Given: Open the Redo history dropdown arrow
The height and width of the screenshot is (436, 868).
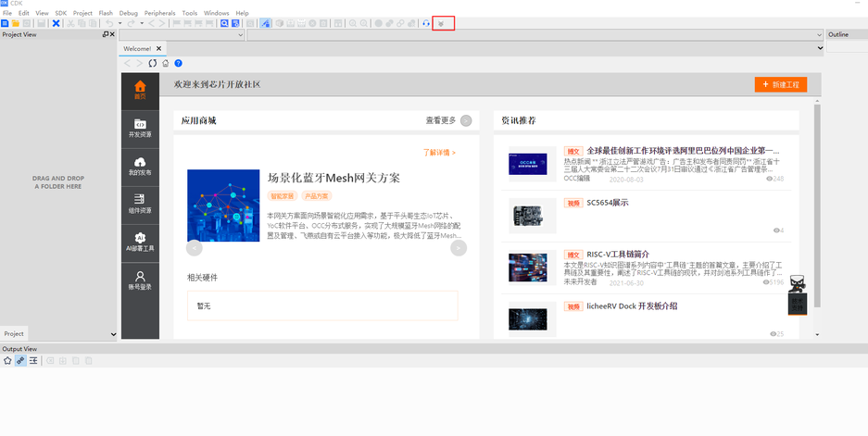Looking at the screenshot, I should [142, 23].
